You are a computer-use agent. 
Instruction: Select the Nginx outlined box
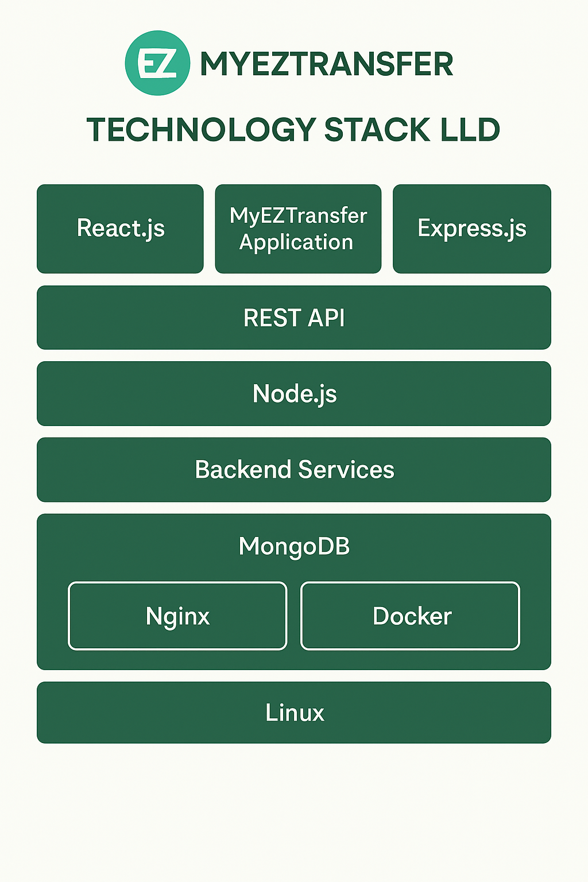(x=177, y=616)
